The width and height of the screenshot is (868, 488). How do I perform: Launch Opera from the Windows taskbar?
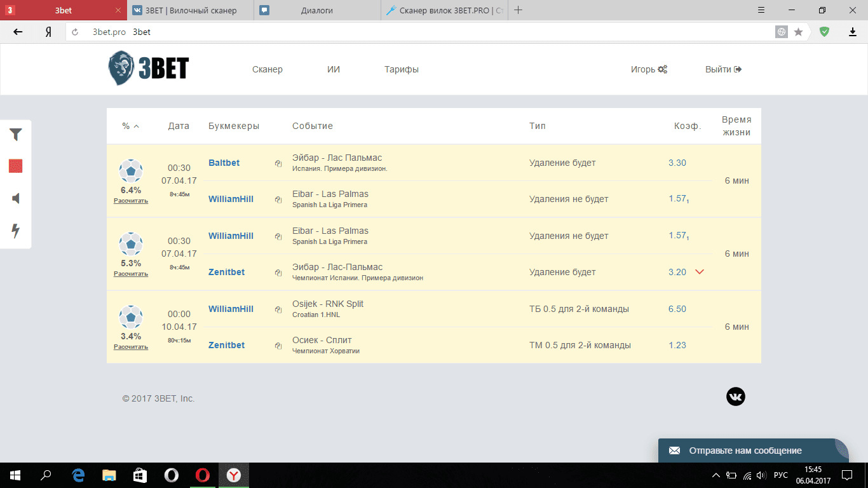[202, 475]
